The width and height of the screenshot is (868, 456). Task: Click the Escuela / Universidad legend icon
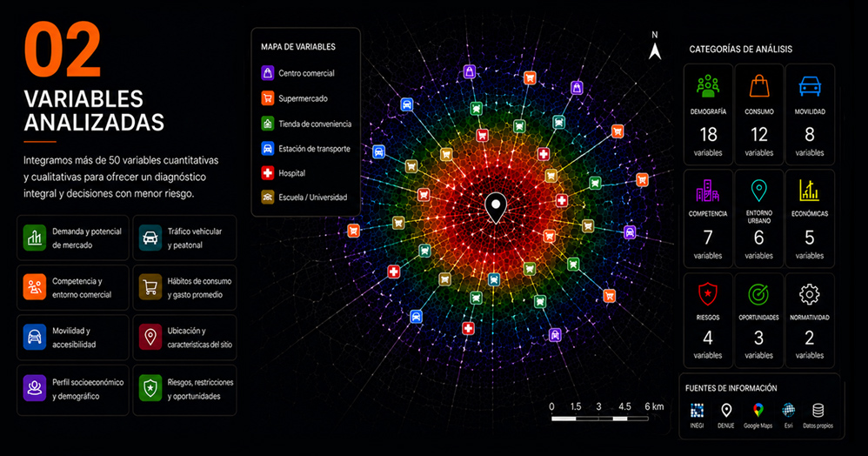click(268, 197)
